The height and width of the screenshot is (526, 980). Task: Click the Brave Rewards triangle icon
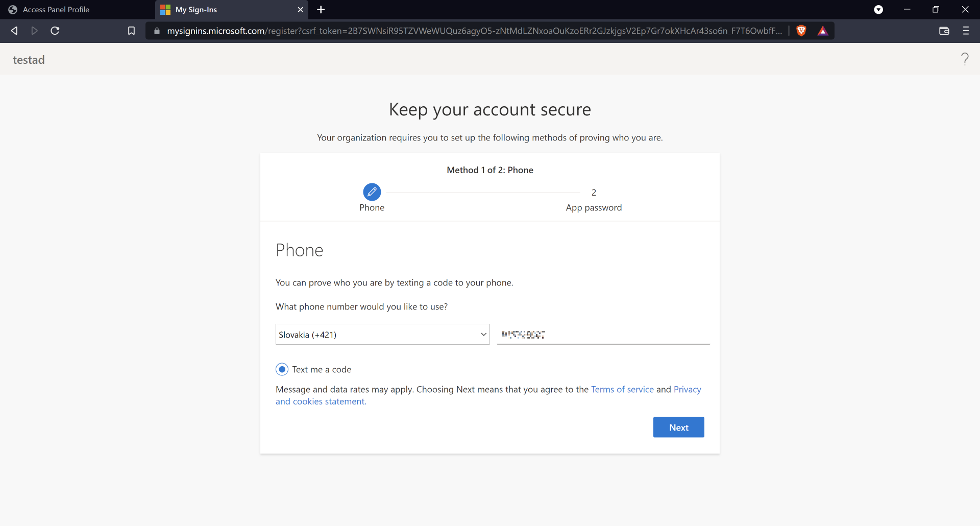tap(822, 31)
